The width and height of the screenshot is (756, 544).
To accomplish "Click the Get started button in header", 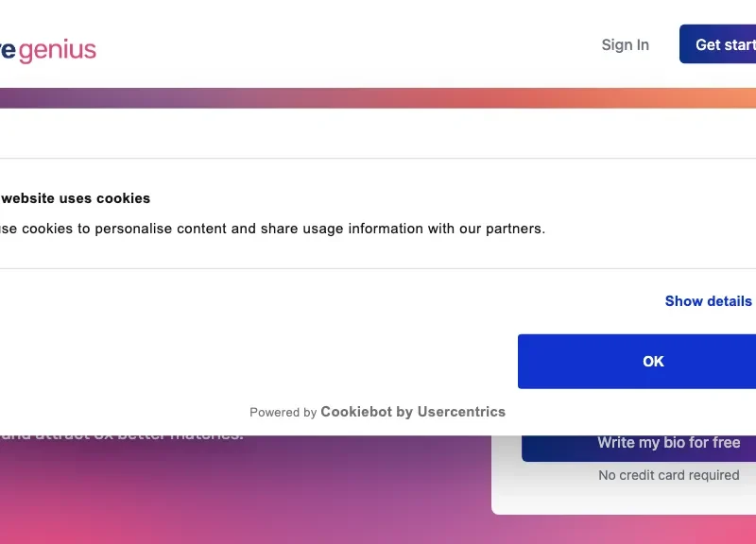I will click(718, 44).
